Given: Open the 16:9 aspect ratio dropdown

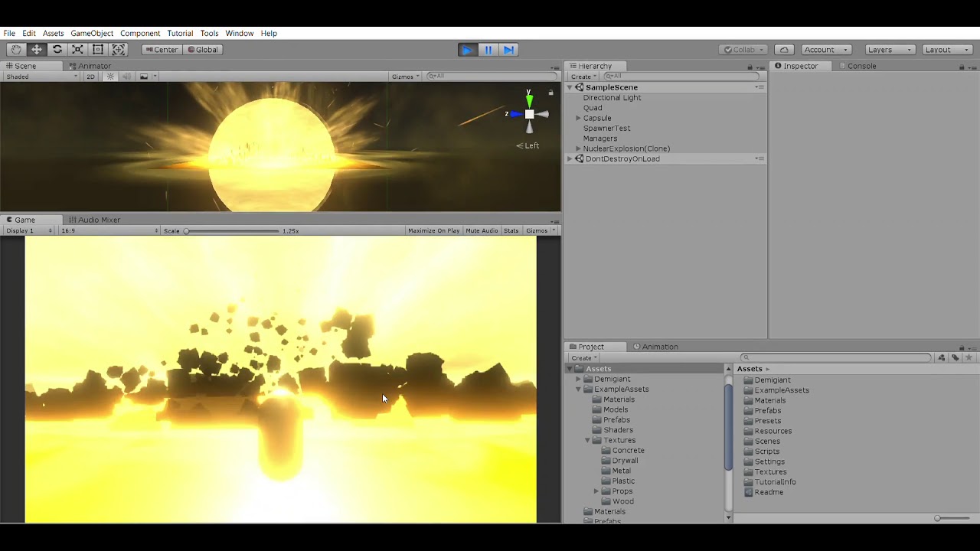Looking at the screenshot, I should [x=108, y=230].
